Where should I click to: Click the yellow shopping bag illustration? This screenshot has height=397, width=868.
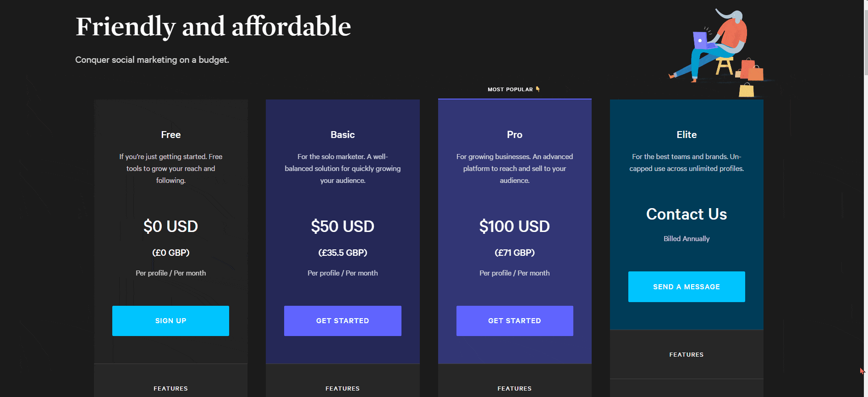pos(747,90)
